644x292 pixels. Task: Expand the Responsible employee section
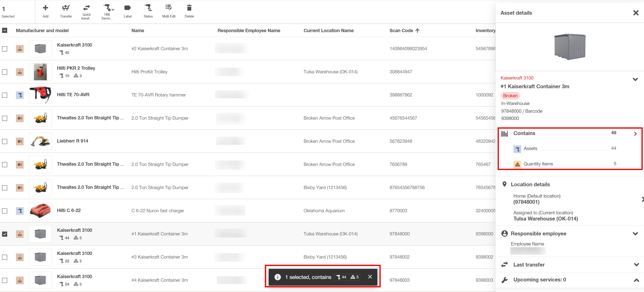pos(635,234)
